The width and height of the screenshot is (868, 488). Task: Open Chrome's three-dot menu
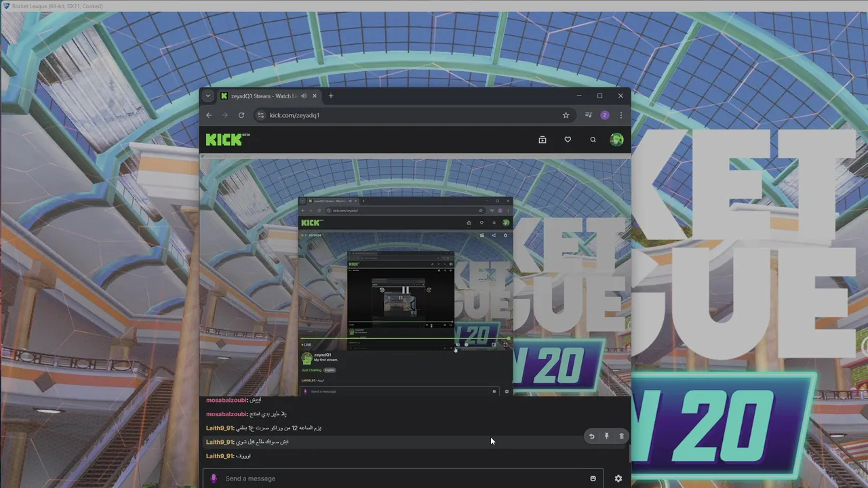pyautogui.click(x=620, y=115)
